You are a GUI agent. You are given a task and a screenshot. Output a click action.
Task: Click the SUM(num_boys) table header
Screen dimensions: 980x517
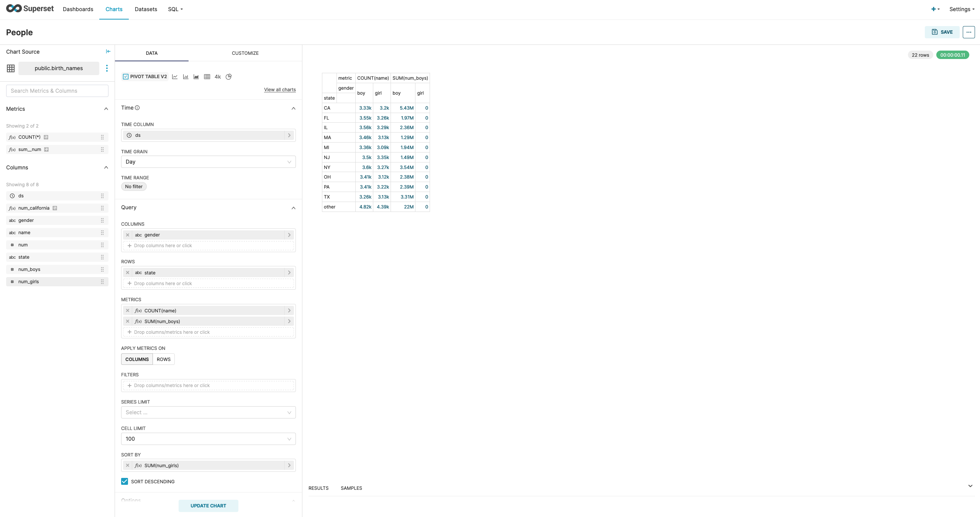click(410, 78)
